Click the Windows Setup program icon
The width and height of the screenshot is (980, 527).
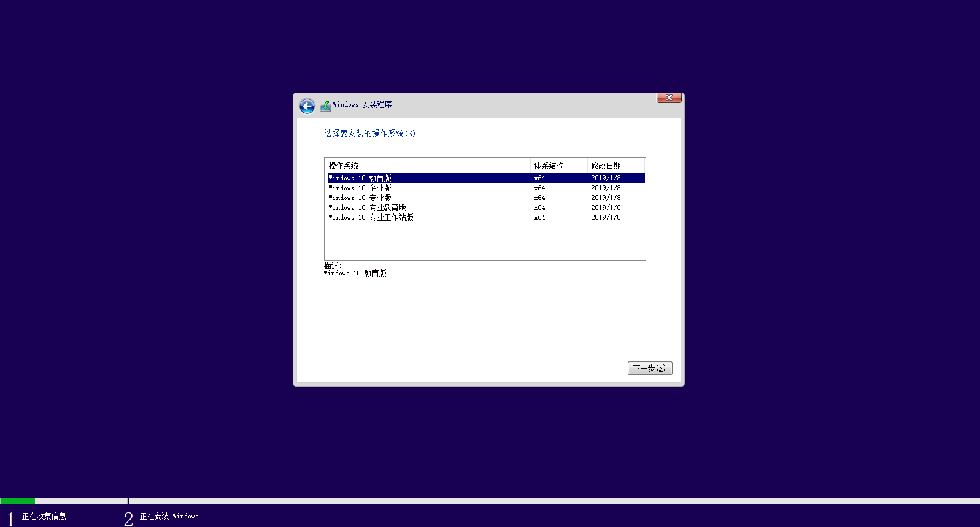(325, 106)
